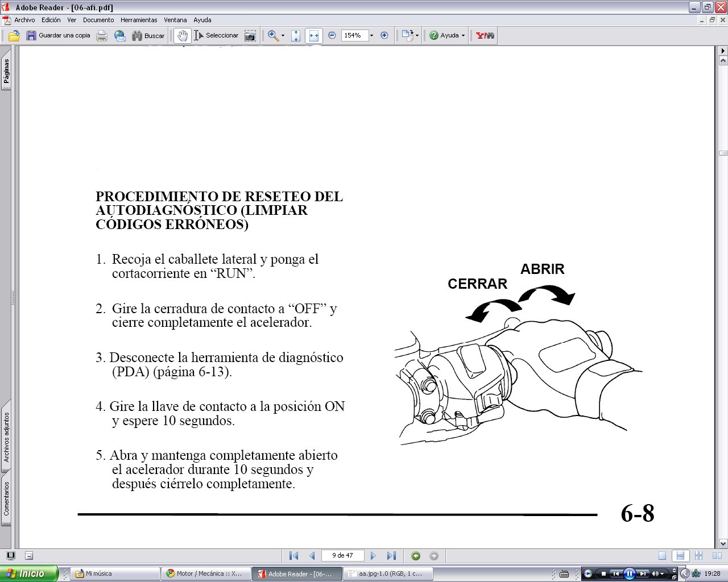The width and height of the screenshot is (728, 582).
Task: Open the zoom percentage dropdown arrow
Action: click(x=371, y=35)
